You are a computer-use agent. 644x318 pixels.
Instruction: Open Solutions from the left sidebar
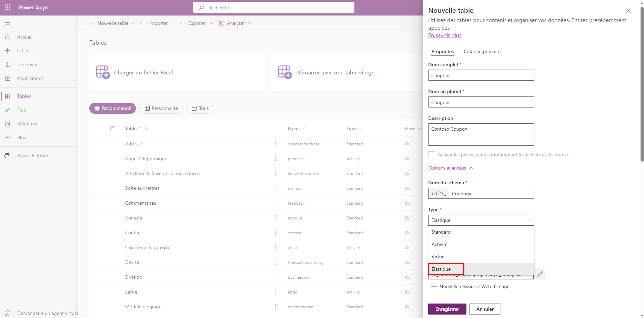27,123
